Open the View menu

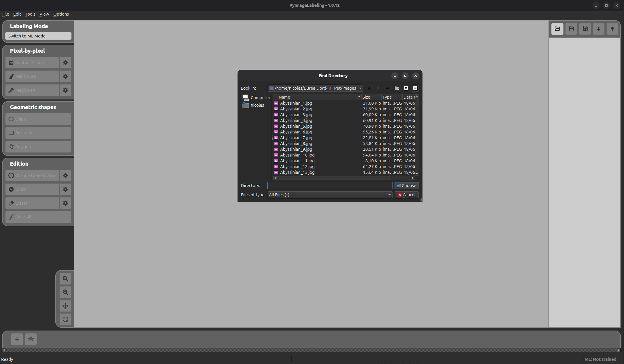tap(44, 14)
